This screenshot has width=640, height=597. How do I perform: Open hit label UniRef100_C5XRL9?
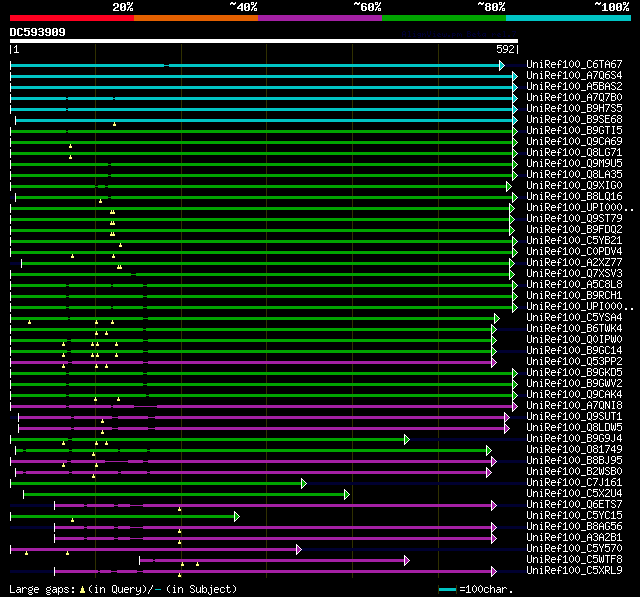click(x=574, y=571)
